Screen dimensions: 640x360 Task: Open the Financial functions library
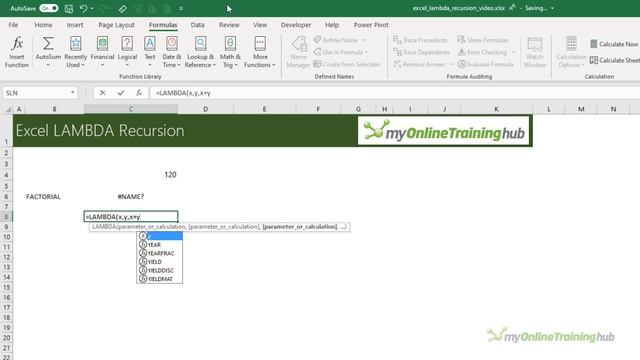pos(102,51)
